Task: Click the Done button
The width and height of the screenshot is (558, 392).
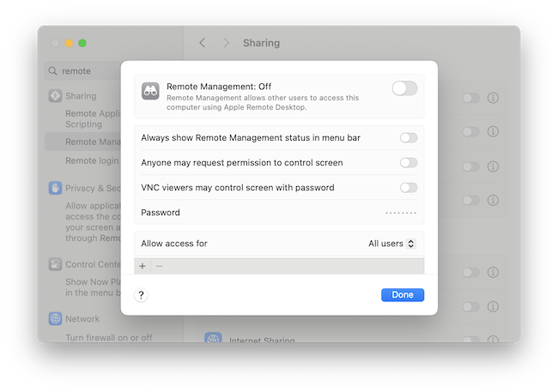Action: click(x=403, y=294)
